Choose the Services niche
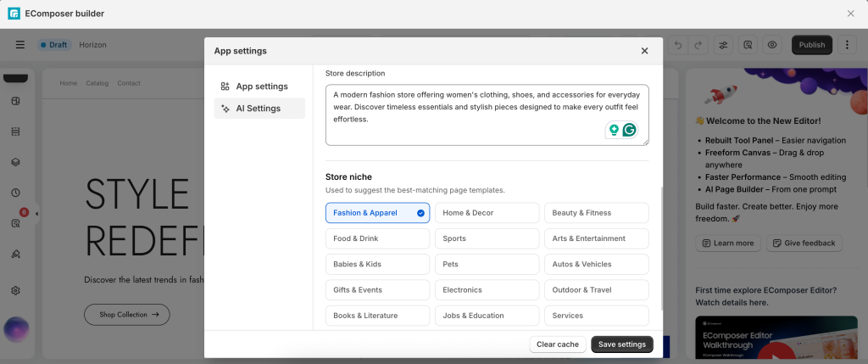 (x=596, y=316)
